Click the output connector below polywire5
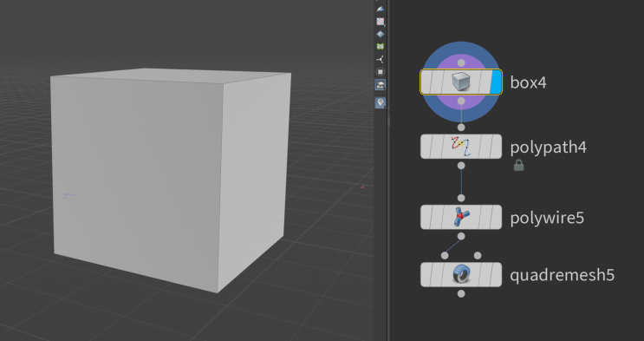This screenshot has height=341, width=644. [x=461, y=237]
